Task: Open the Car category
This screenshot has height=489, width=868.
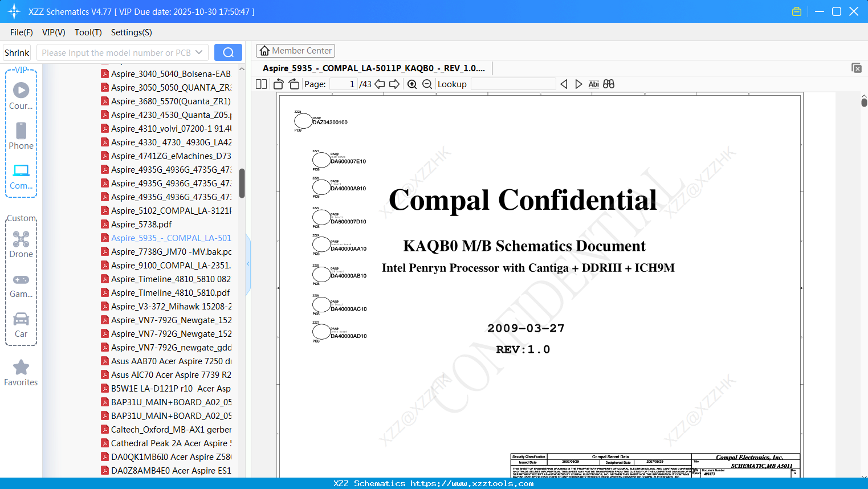Action: coord(21,325)
